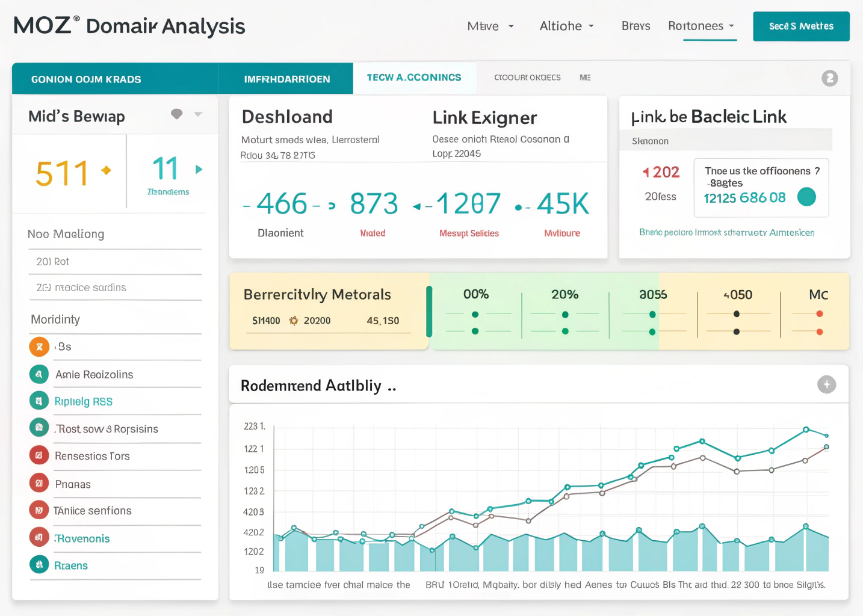Click the Pnaras metric icon

39,483
